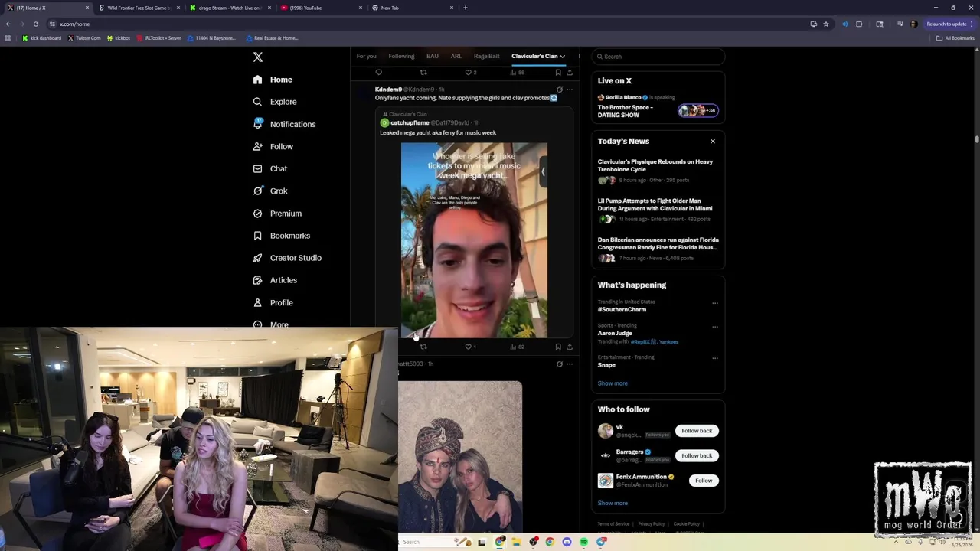Click Show more under Who to follow
The width and height of the screenshot is (980, 551).
[612, 504]
